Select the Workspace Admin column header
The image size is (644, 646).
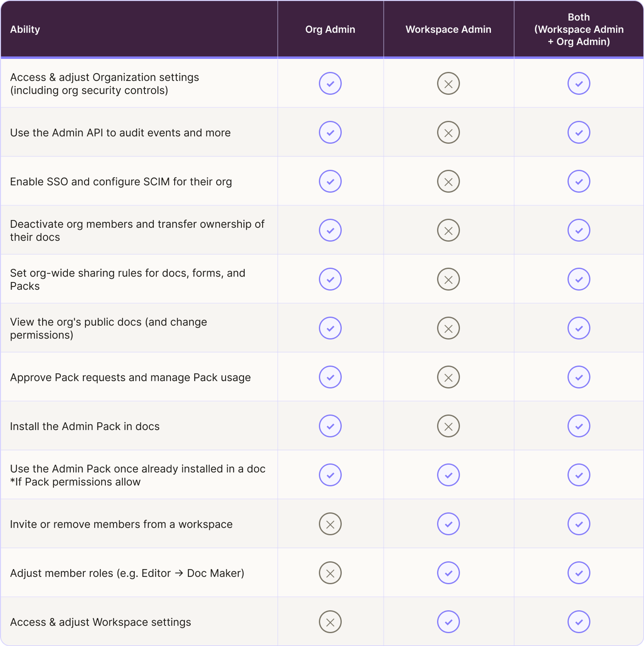click(x=448, y=29)
